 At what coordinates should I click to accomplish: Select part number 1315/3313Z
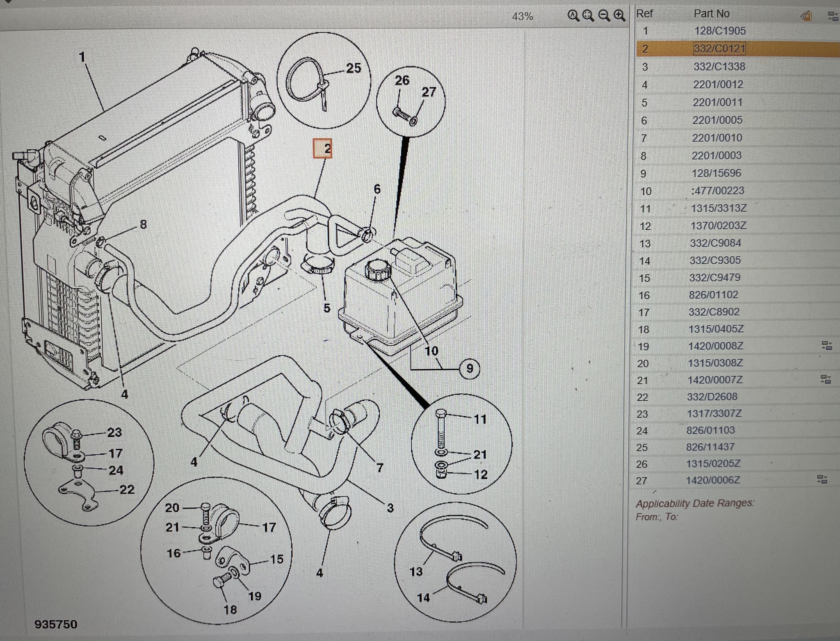click(719, 208)
